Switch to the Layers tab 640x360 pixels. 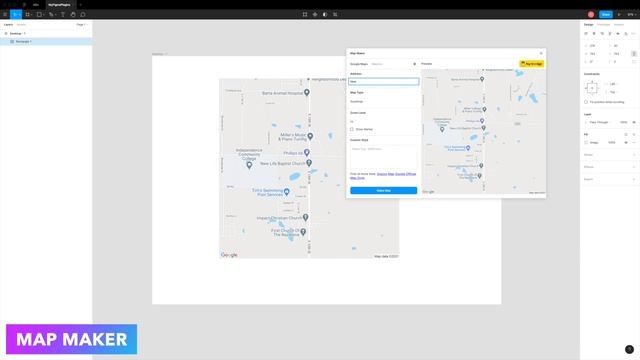8,24
